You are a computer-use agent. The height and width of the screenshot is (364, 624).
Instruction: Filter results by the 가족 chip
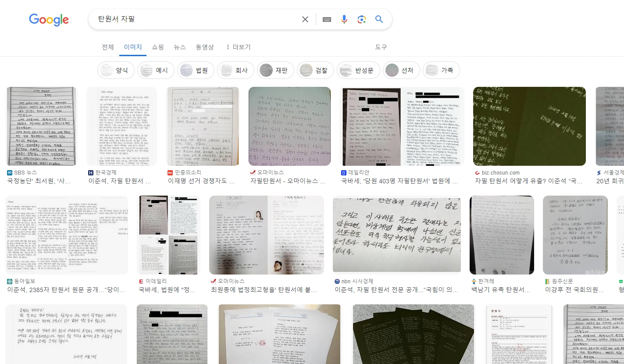[441, 70]
